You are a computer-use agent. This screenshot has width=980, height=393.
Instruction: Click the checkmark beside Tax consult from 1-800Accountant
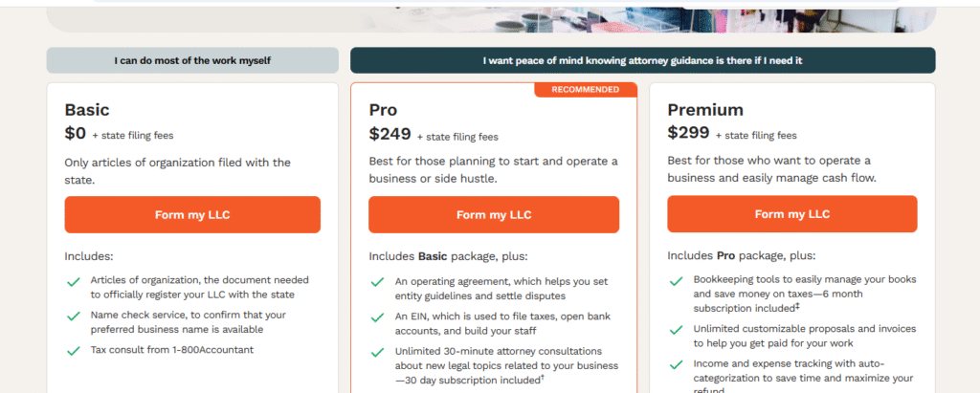click(73, 351)
